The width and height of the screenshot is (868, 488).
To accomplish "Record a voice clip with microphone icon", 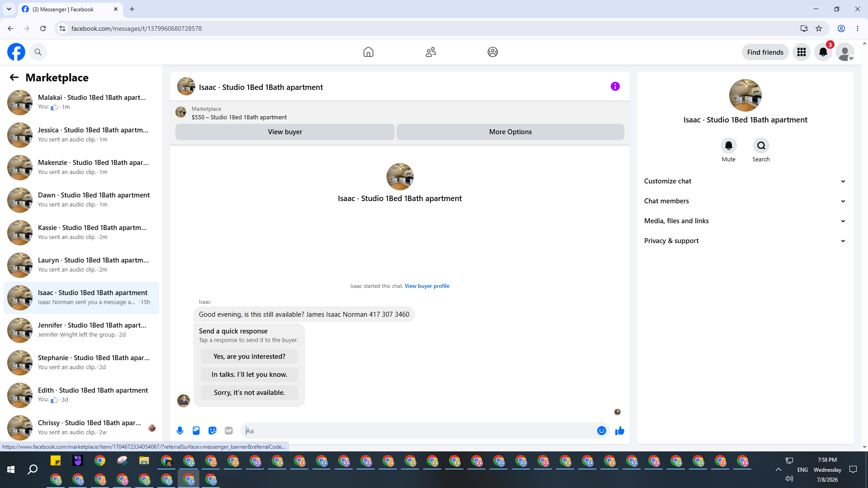I will pyautogui.click(x=180, y=431).
